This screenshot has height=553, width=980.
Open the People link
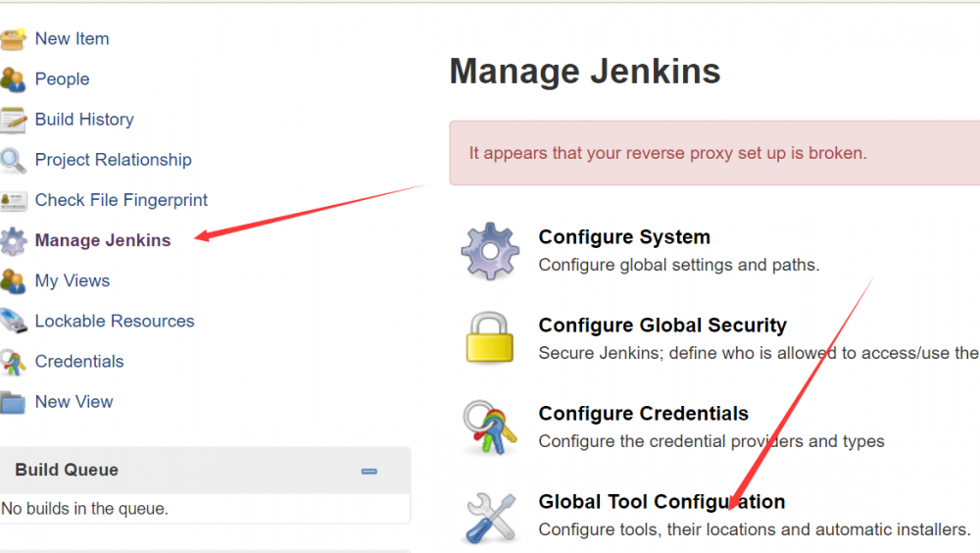[x=62, y=79]
